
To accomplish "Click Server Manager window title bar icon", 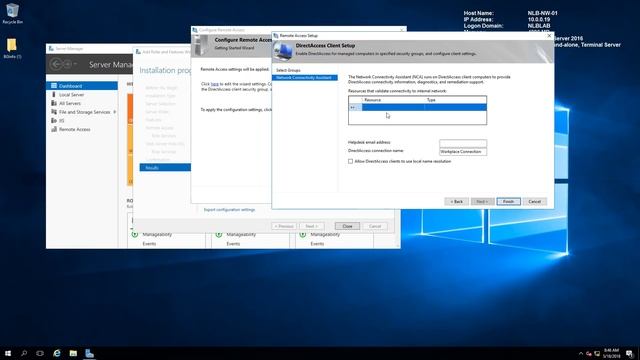I will (x=51, y=49).
